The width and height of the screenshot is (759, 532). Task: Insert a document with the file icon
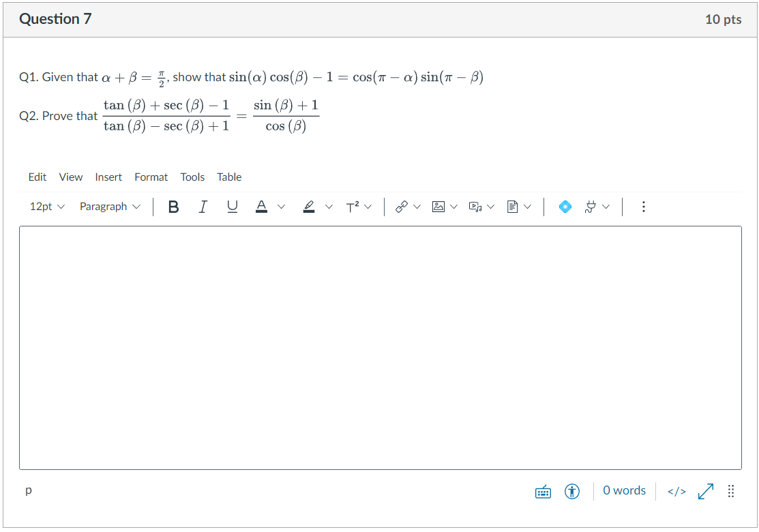click(512, 207)
